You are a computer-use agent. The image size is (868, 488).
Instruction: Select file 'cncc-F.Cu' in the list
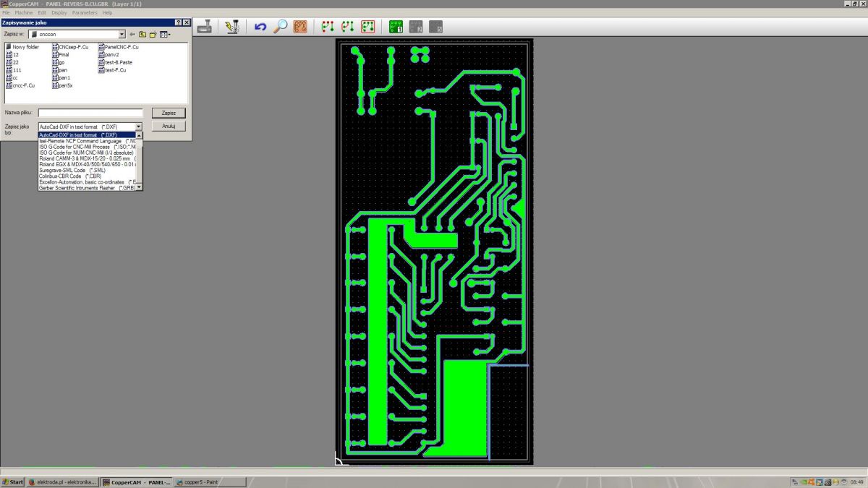click(x=20, y=85)
